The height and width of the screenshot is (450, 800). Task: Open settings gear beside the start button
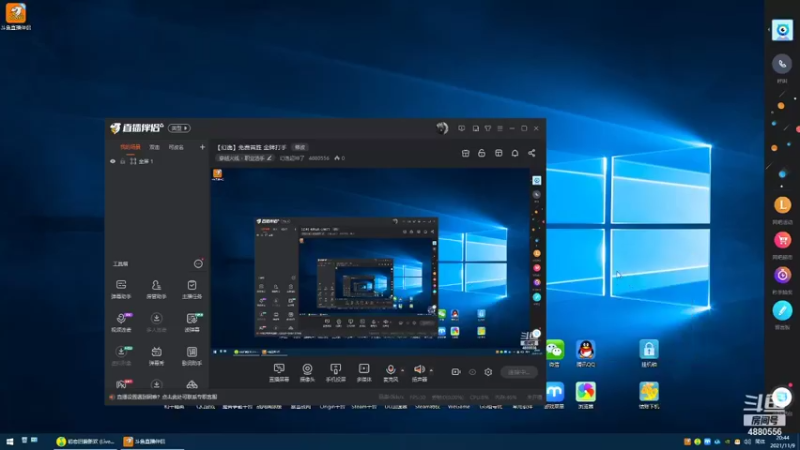[x=488, y=372]
